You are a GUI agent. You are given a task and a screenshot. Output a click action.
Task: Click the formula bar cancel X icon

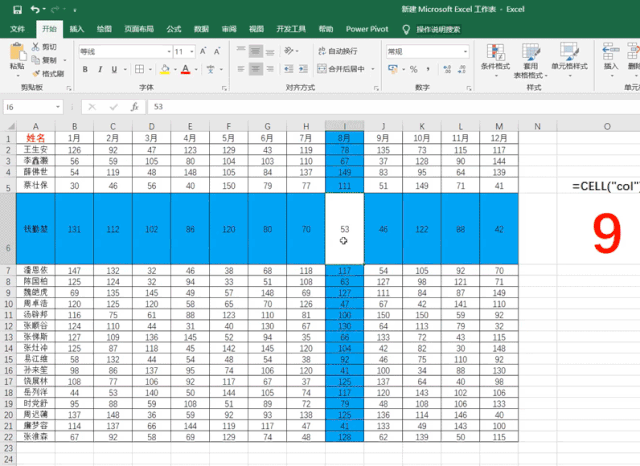point(92,107)
